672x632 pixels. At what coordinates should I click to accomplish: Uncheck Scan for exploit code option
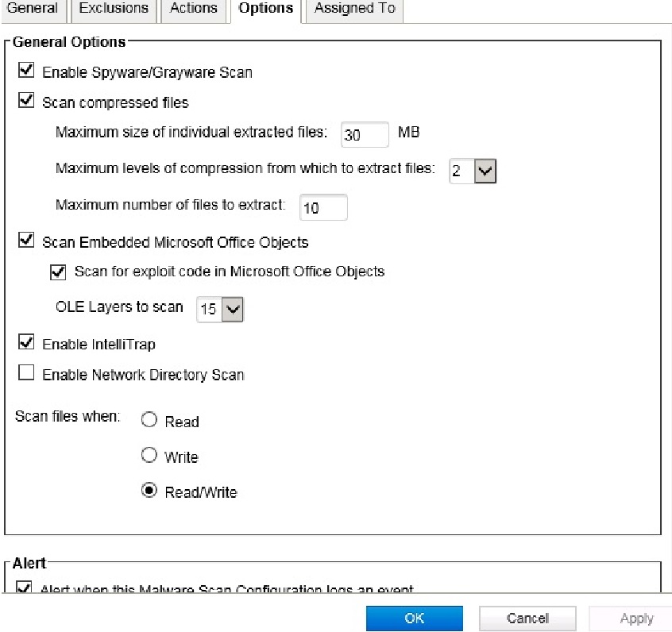coord(58,272)
